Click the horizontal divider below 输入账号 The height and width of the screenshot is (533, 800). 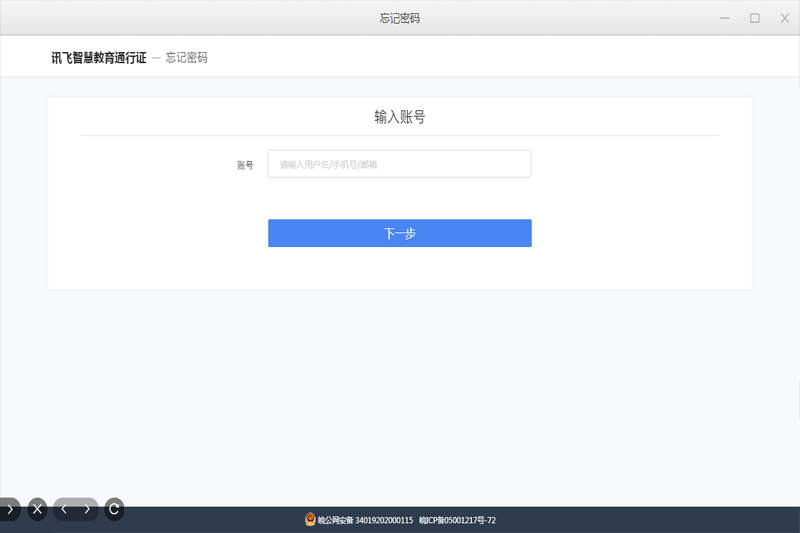pos(400,135)
